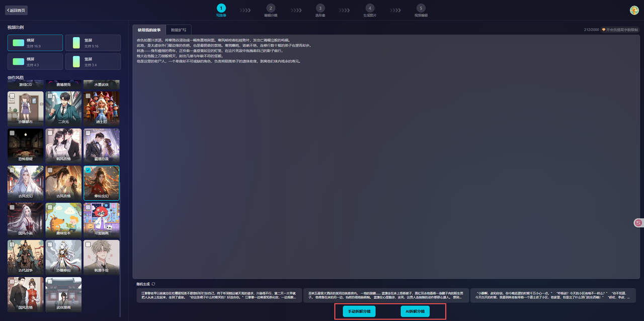Viewport: 644px width, 321px height.
Task: Click the user avatar icon
Action: coord(634,10)
